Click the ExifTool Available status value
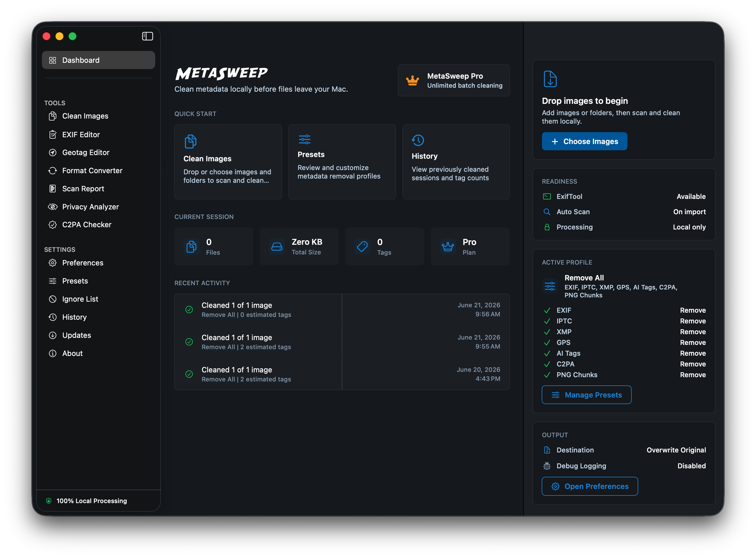This screenshot has width=756, height=558. point(691,196)
